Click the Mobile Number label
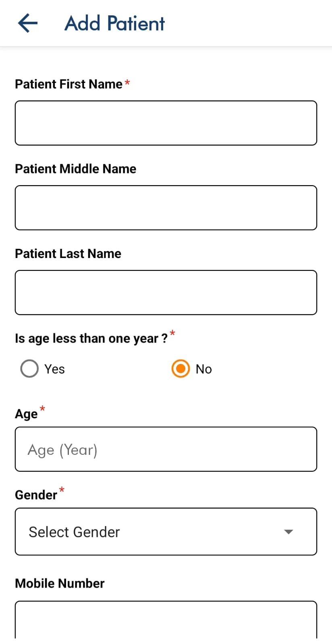 coord(60,583)
